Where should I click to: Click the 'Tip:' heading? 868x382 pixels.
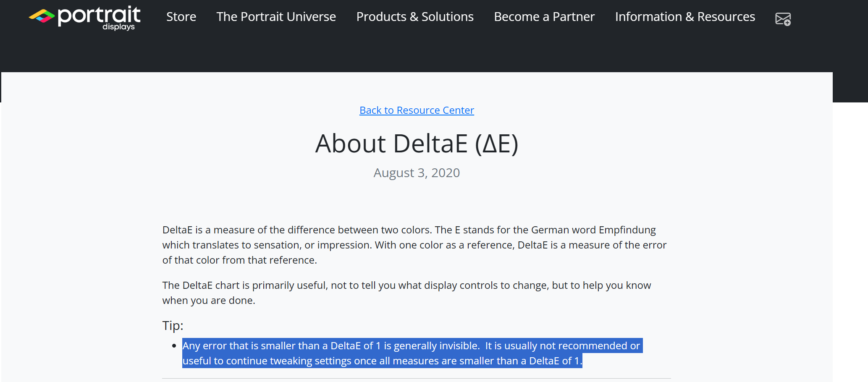pos(173,326)
